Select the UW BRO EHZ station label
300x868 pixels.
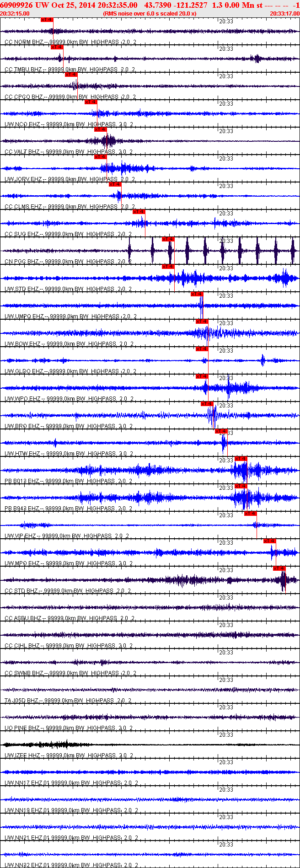click(69, 426)
